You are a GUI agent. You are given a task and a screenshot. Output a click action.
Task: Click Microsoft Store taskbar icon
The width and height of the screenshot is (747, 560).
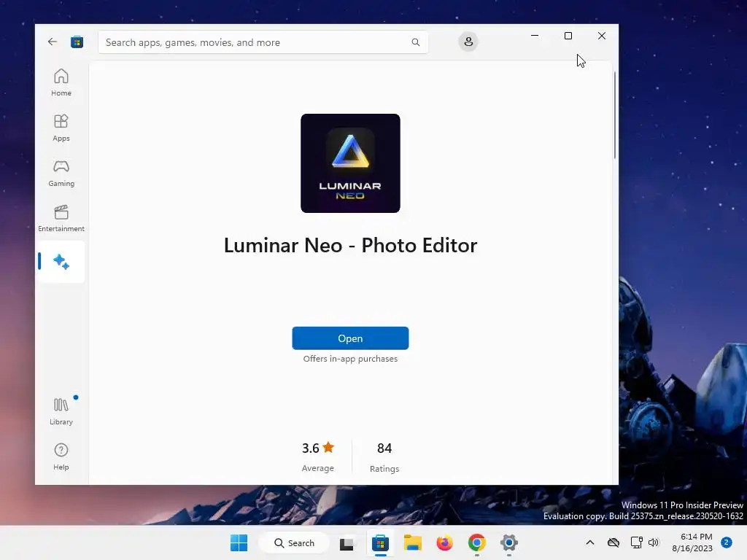pyautogui.click(x=380, y=542)
